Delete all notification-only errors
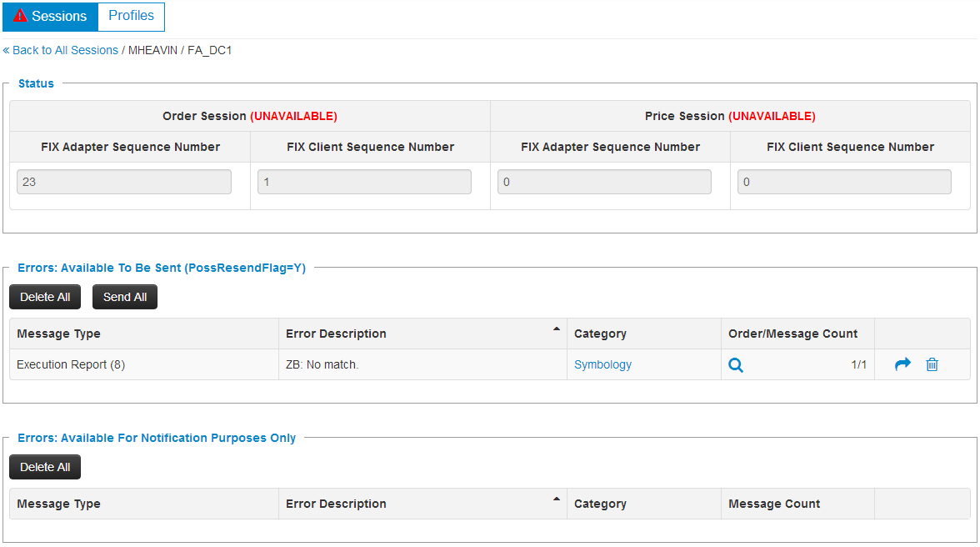The height and width of the screenshot is (547, 980). [x=45, y=467]
